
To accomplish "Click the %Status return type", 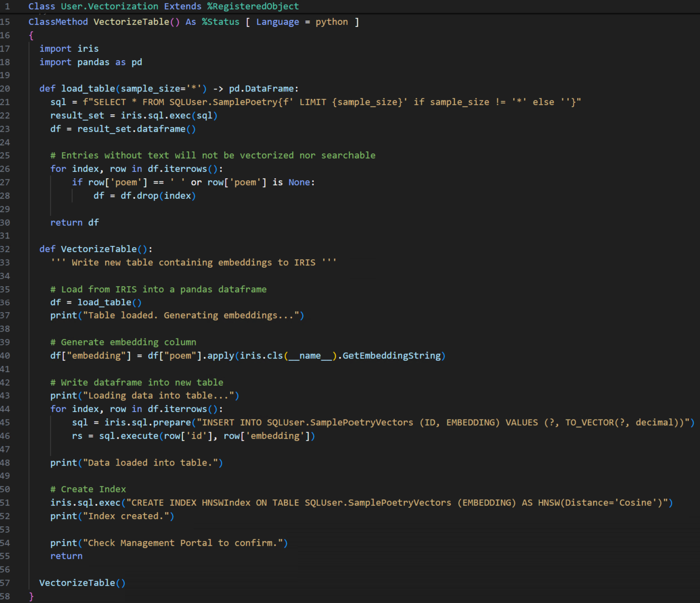I will (x=220, y=22).
